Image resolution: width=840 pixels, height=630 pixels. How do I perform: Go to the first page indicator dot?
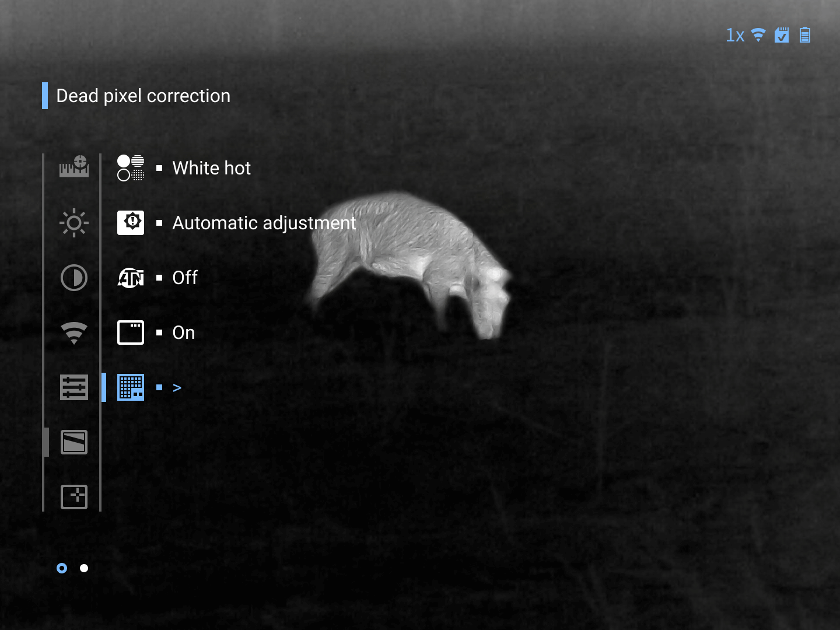[x=62, y=568]
